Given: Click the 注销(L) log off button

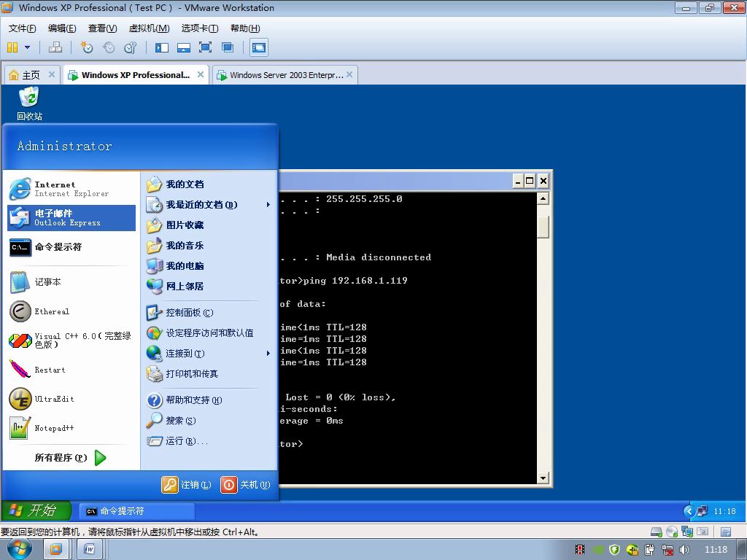Looking at the screenshot, I should (186, 485).
